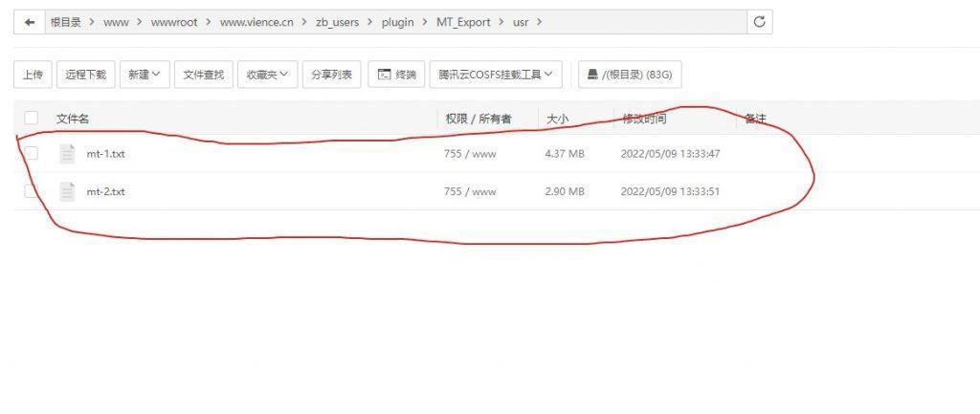The image size is (980, 414).
Task: Click the refresh path icon
Action: (760, 22)
